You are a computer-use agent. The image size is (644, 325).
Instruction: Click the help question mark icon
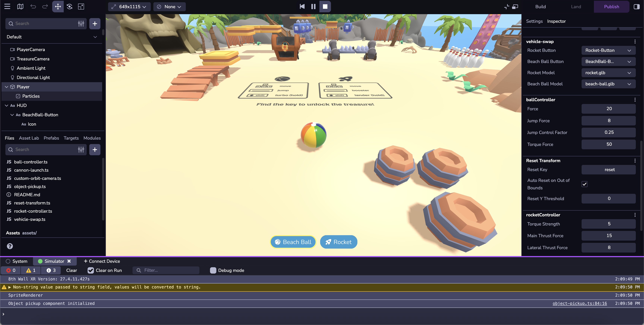pyautogui.click(x=10, y=246)
